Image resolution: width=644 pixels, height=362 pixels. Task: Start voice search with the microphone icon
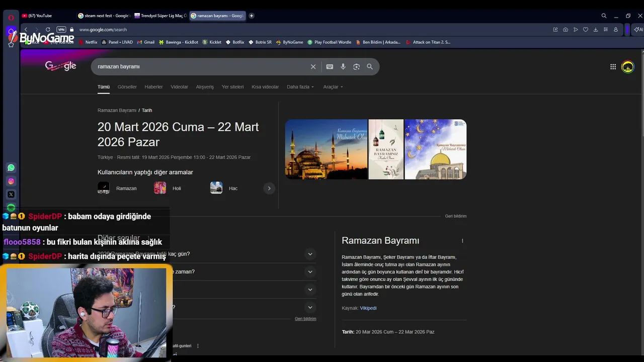coord(343,66)
